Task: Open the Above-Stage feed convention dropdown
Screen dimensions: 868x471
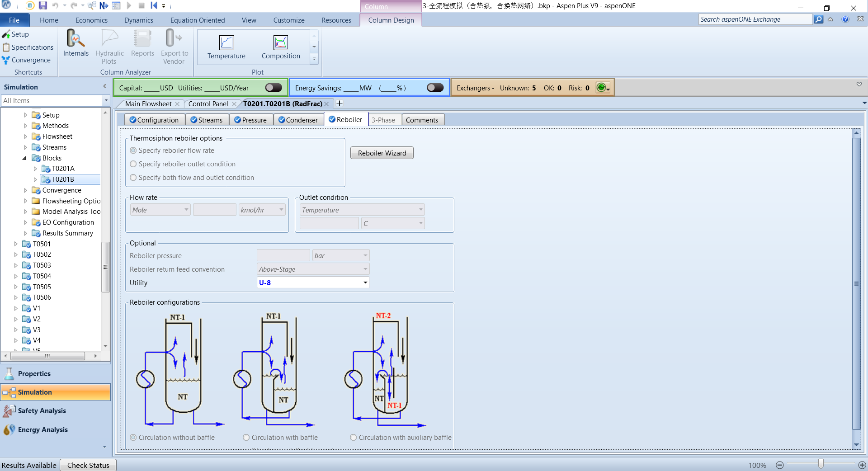Action: point(365,269)
